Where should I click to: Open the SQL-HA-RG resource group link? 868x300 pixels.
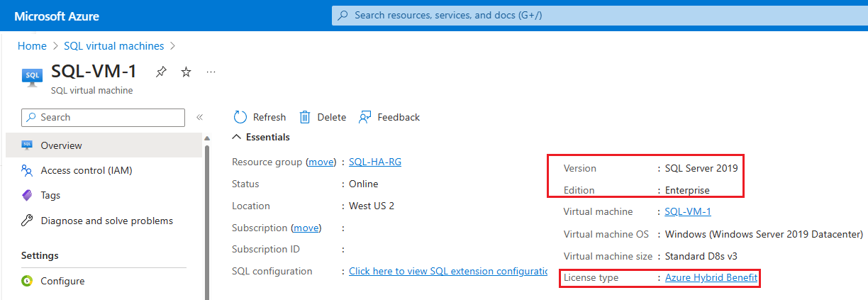point(375,162)
